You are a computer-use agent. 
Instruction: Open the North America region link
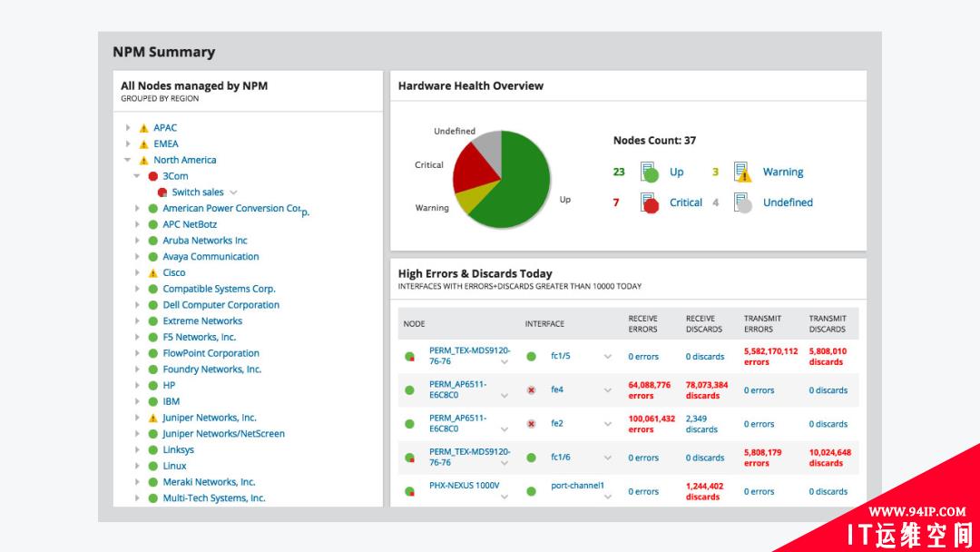pyautogui.click(x=185, y=160)
